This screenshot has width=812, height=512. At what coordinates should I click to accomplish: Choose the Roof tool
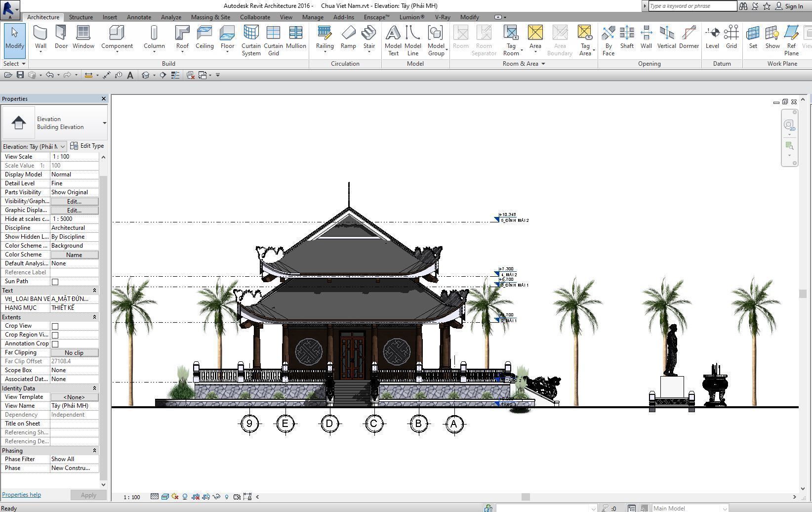[x=182, y=38]
